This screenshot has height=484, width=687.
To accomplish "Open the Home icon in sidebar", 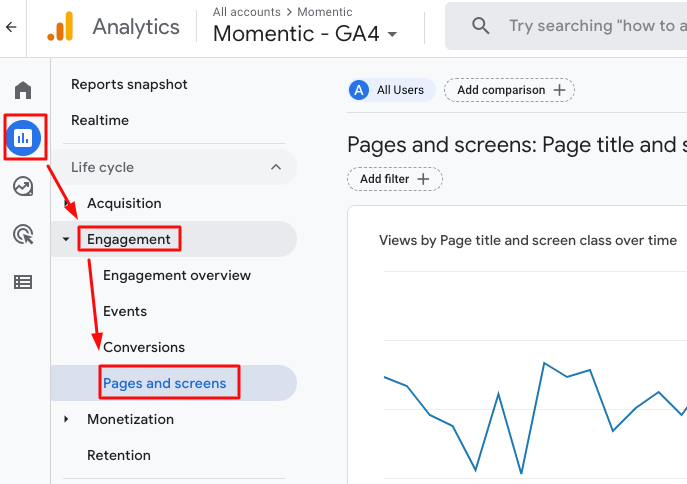I will (x=23, y=90).
